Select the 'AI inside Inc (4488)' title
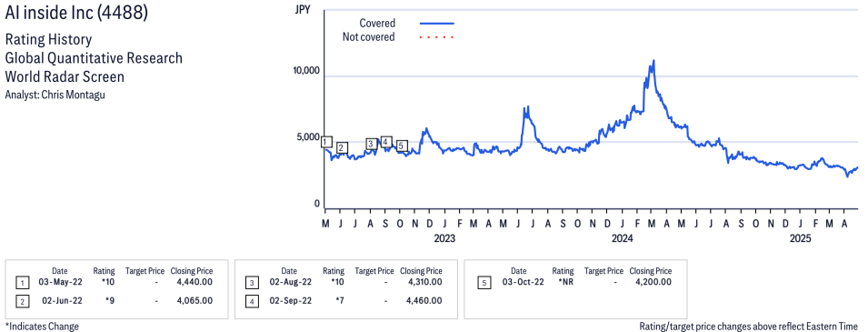The width and height of the screenshot is (868, 332). click(77, 12)
